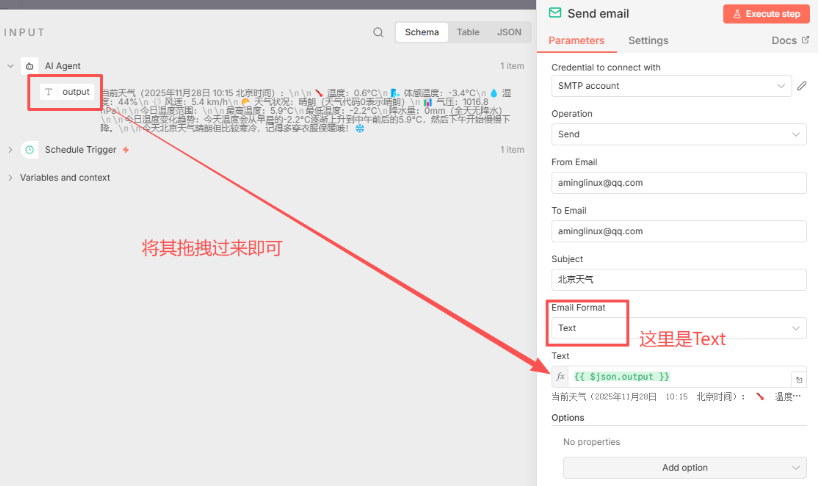The width and height of the screenshot is (820, 486).
Task: Open the Operation dropdown set to Send
Action: (x=678, y=134)
